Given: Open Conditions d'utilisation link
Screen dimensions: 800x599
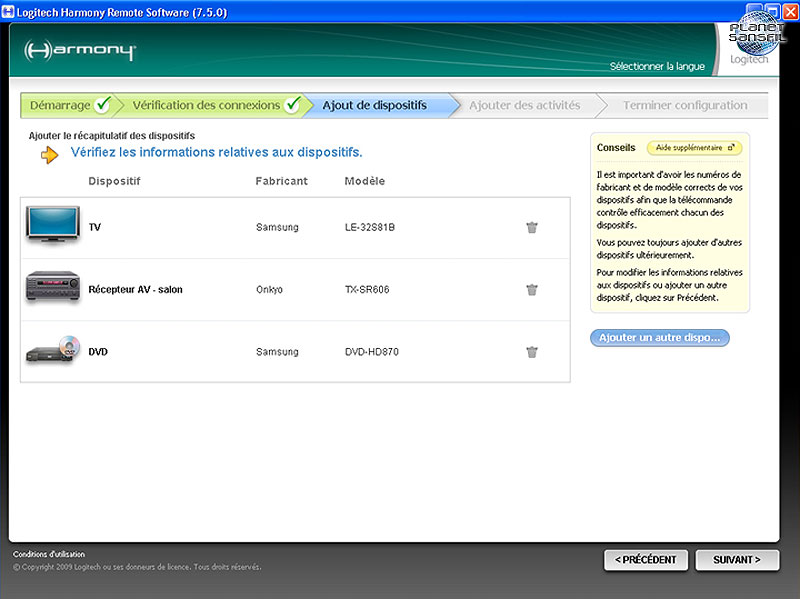Looking at the screenshot, I should 49,554.
